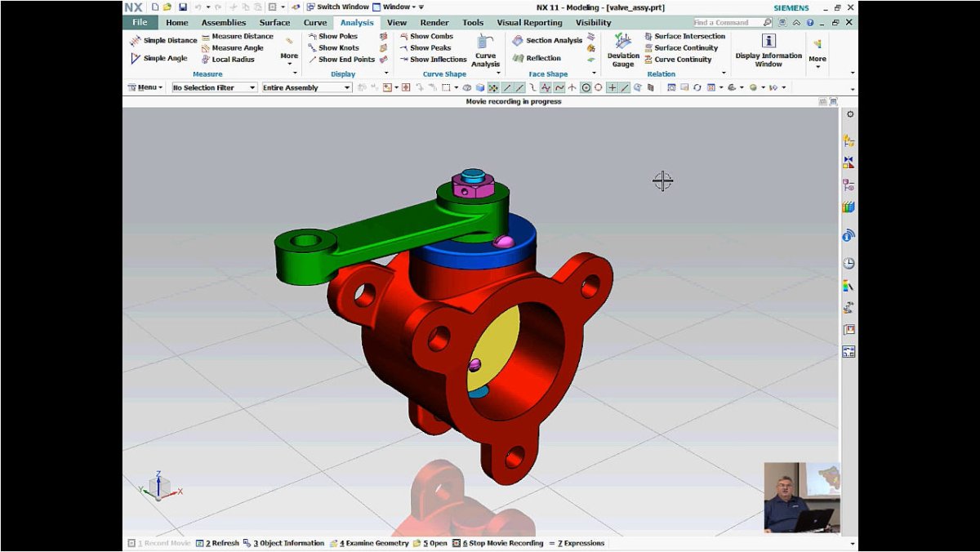The width and height of the screenshot is (980, 552).
Task: Open the Visual Reporting tab
Action: pyautogui.click(x=530, y=22)
